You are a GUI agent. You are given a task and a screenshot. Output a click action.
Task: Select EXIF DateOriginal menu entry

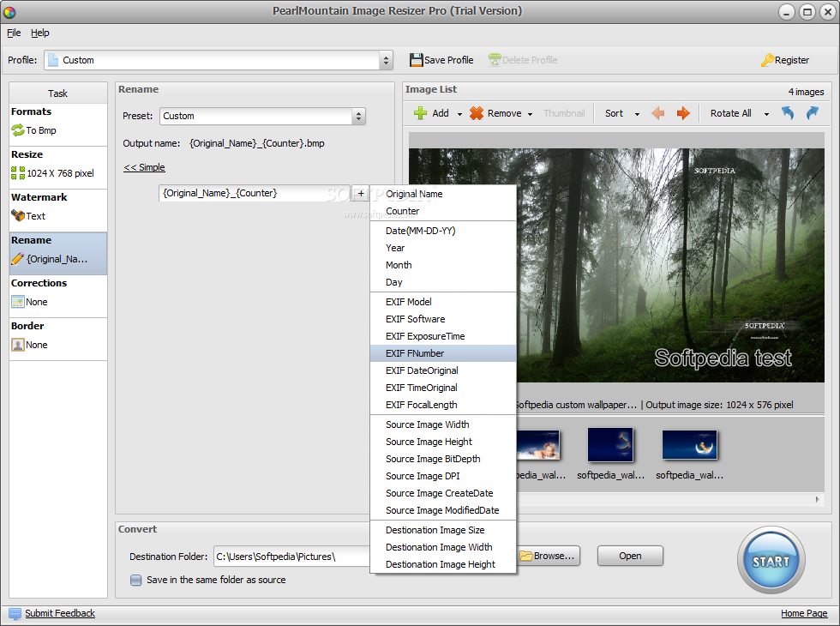443,370
